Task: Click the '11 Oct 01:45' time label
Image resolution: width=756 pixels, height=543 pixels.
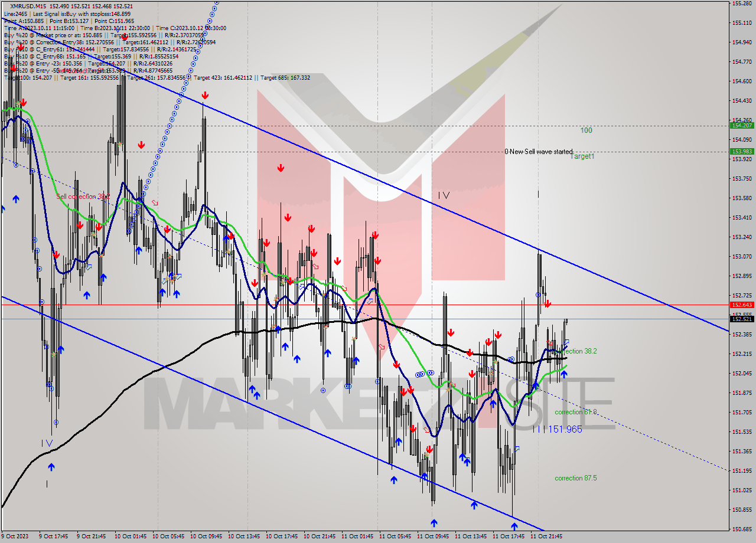Action: (x=358, y=537)
